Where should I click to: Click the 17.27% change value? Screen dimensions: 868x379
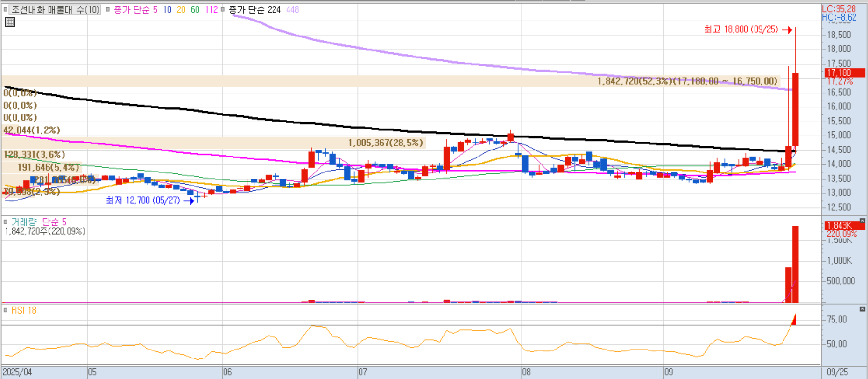[x=840, y=81]
